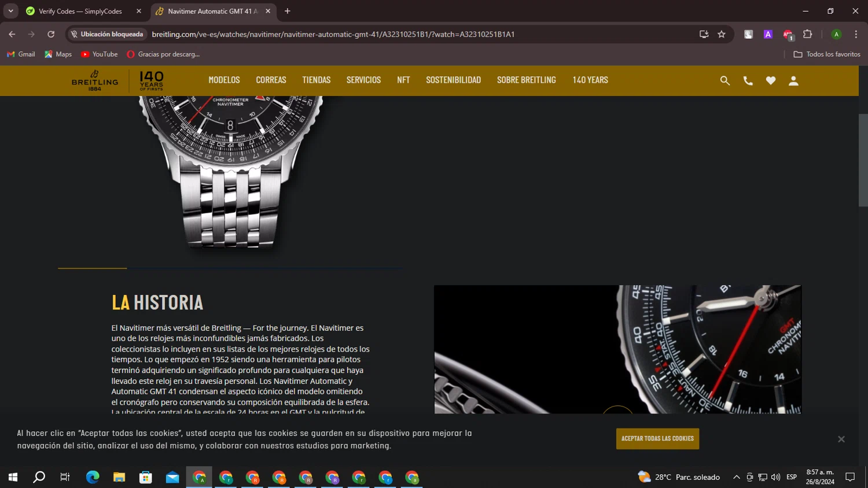Open the Chrome profile avatar
Image resolution: width=868 pixels, height=488 pixels.
(836, 34)
